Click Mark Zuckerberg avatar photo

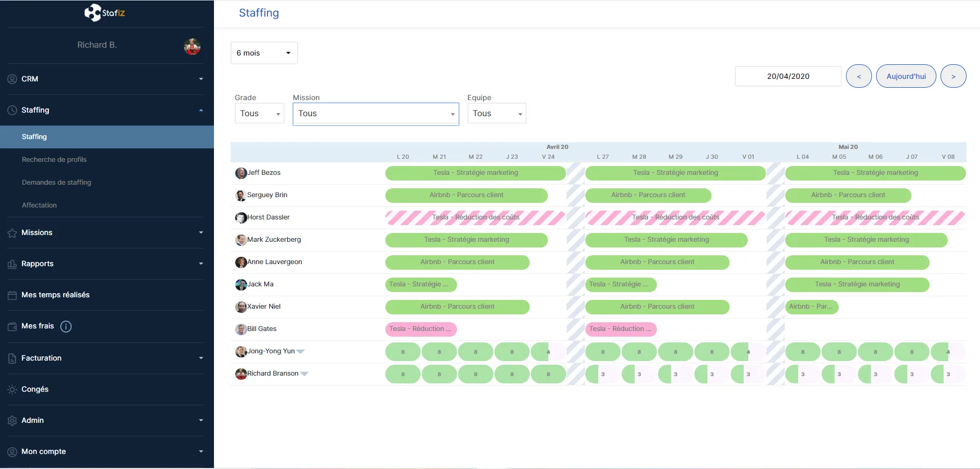(x=241, y=240)
